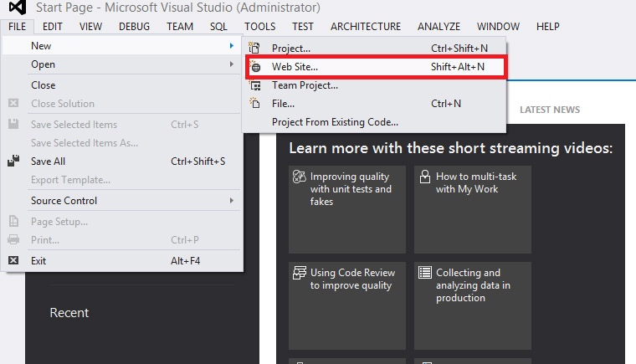Click the Team Project icon

point(255,85)
